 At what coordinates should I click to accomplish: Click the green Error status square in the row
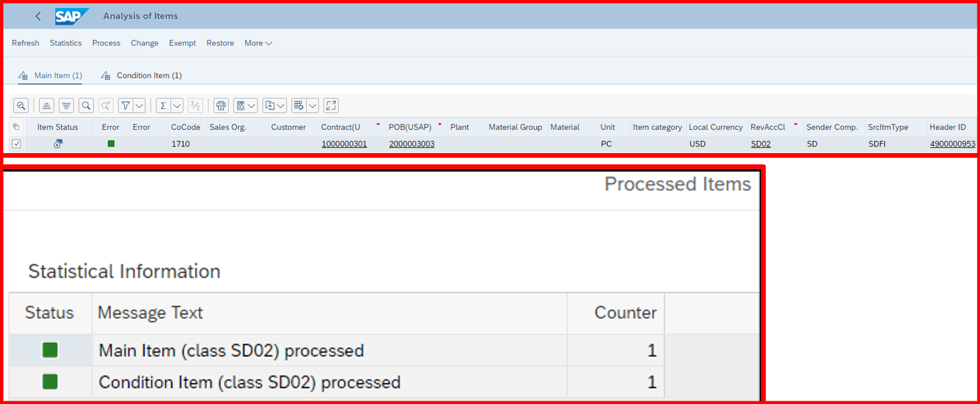(110, 143)
